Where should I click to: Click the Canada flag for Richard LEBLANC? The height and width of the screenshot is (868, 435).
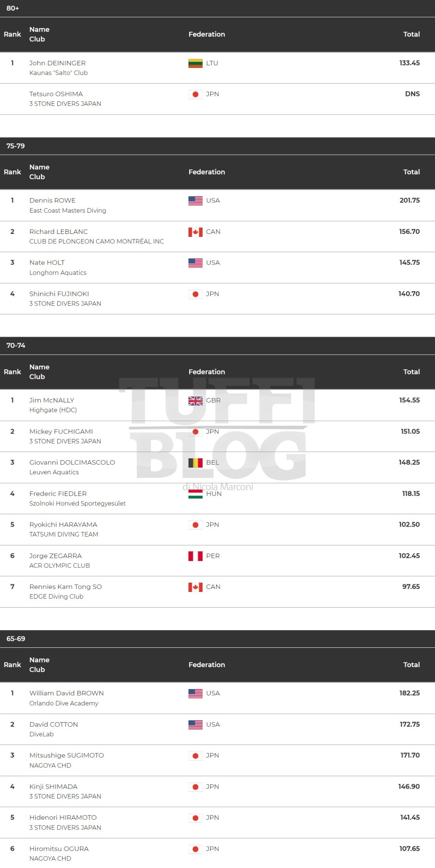pyautogui.click(x=195, y=232)
